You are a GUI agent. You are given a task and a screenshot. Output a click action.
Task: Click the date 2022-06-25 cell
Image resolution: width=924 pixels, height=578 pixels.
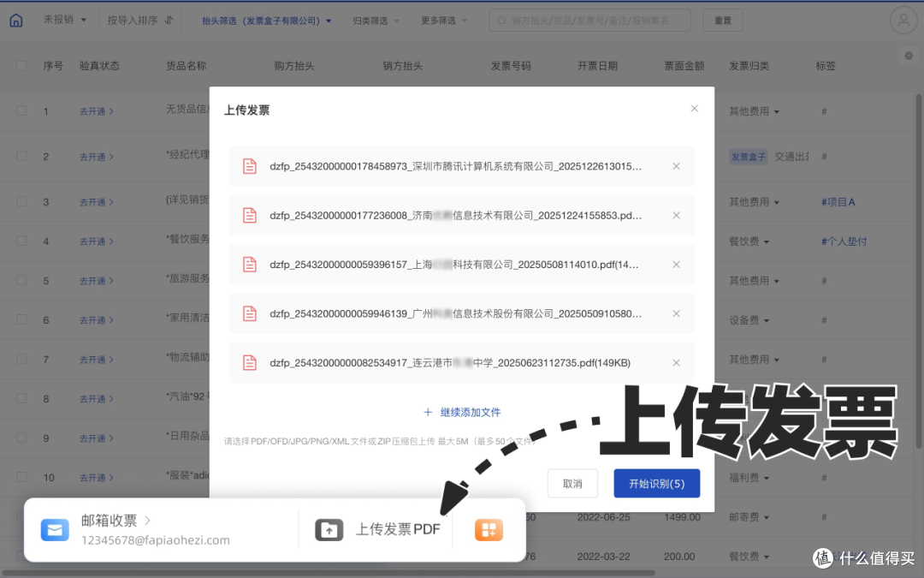pyautogui.click(x=603, y=517)
